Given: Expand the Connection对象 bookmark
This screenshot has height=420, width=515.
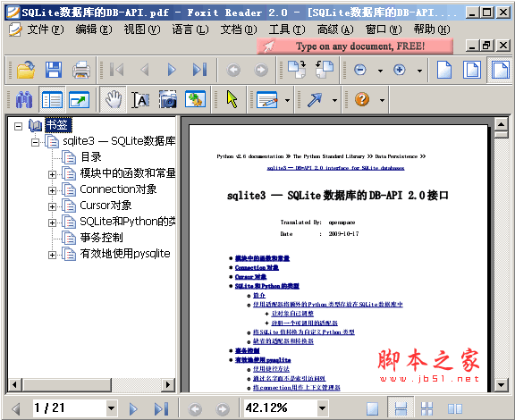Looking at the screenshot, I should pos(52,190).
